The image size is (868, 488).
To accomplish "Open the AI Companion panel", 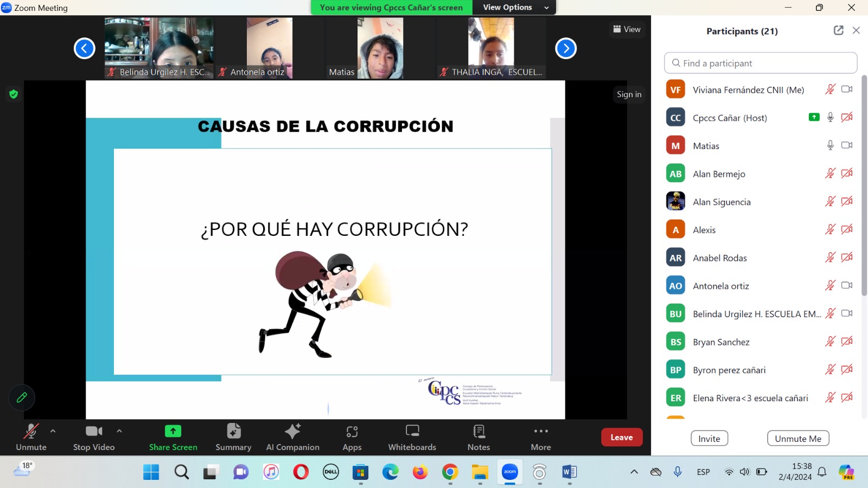I will (x=292, y=437).
